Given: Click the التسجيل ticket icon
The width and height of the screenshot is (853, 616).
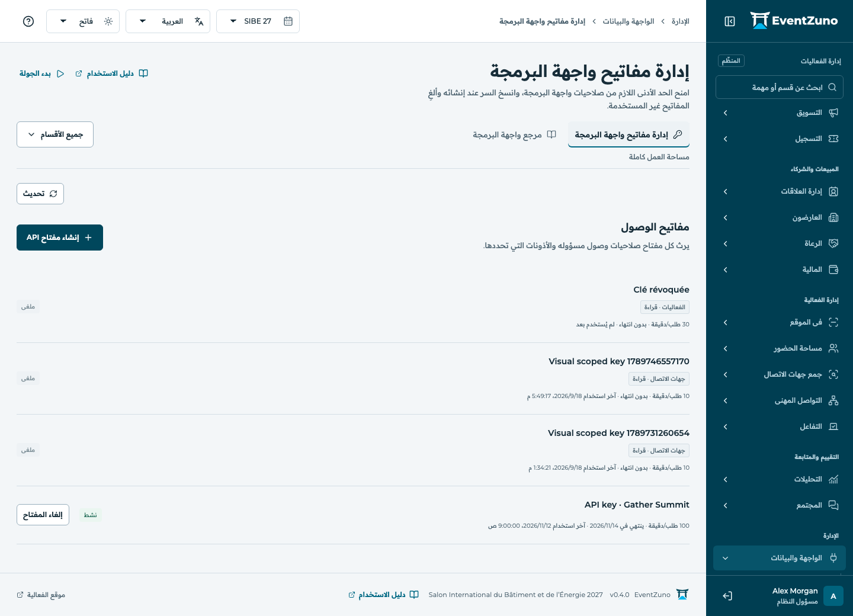Looking at the screenshot, I should pyautogui.click(x=833, y=139).
